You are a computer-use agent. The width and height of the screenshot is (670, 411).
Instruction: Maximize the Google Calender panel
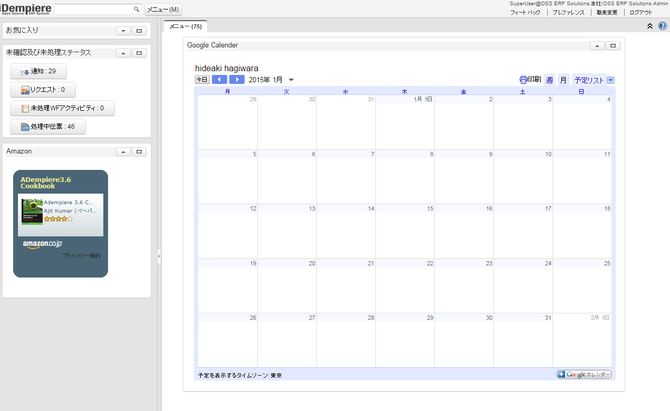point(613,46)
